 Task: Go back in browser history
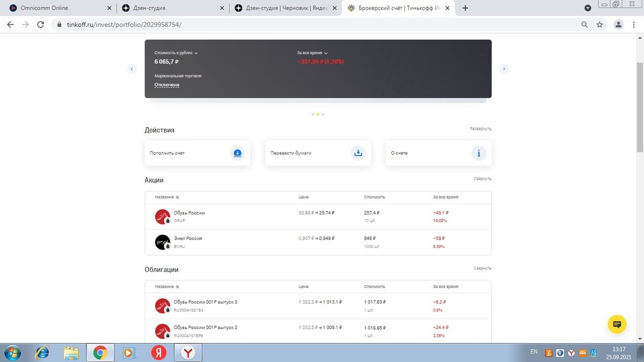tap(10, 25)
